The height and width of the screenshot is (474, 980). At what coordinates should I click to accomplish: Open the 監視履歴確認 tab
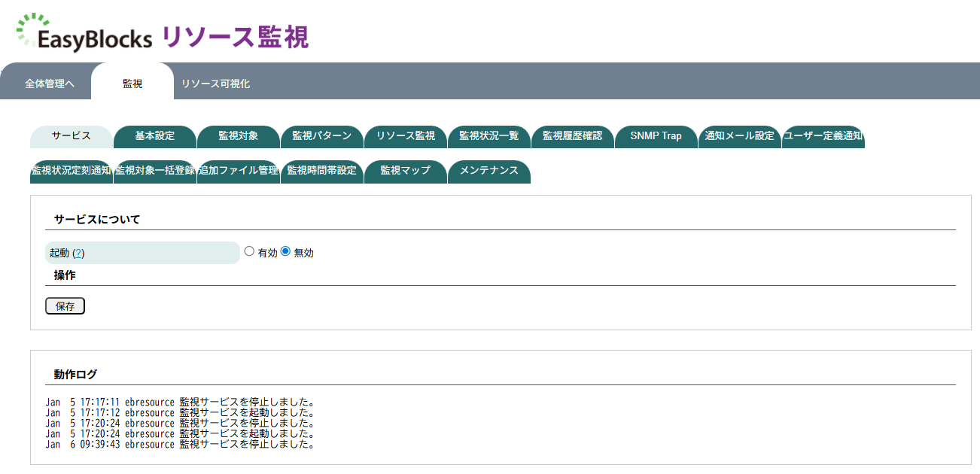[x=574, y=137]
